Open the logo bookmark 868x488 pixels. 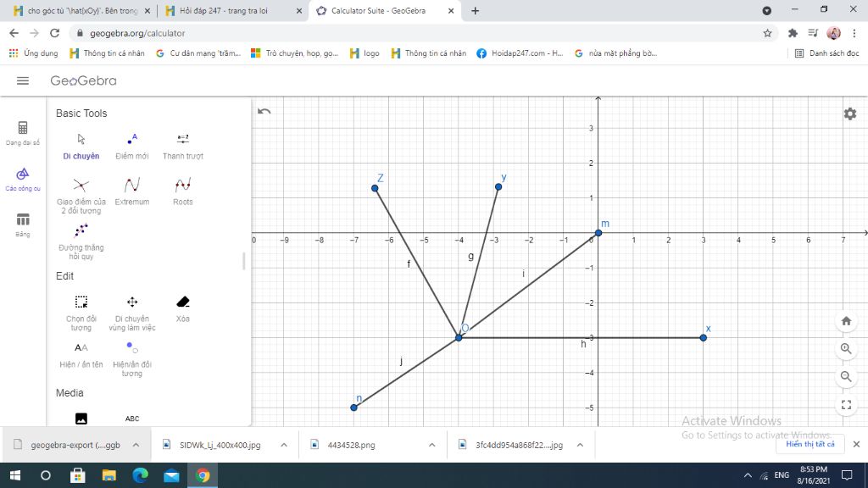click(x=364, y=53)
